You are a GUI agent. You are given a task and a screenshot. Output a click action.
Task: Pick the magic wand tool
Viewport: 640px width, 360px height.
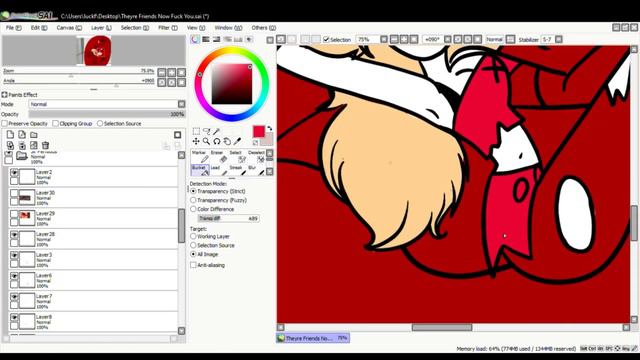click(217, 131)
